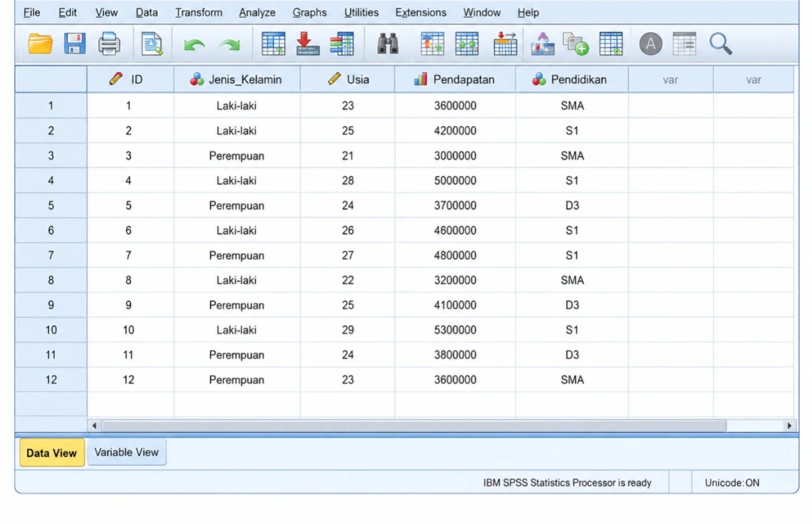Select row header number 1
This screenshot has width=812, height=524.
(51, 105)
